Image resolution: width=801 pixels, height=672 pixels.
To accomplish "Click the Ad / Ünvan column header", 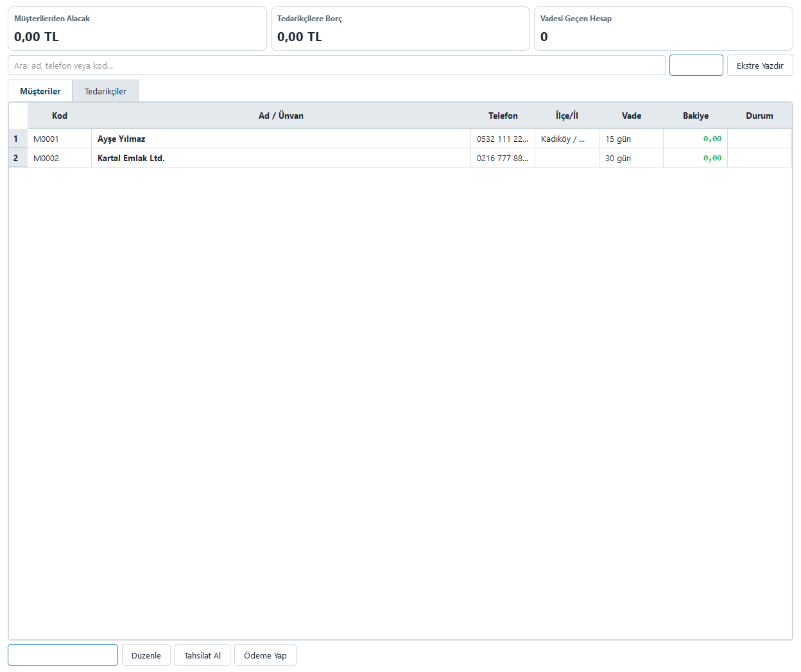I will point(281,116).
